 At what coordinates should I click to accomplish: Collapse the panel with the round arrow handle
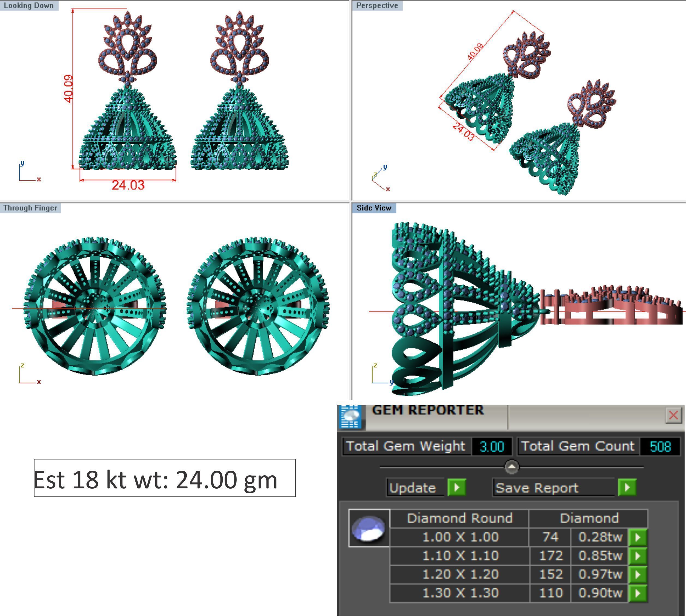click(x=512, y=467)
